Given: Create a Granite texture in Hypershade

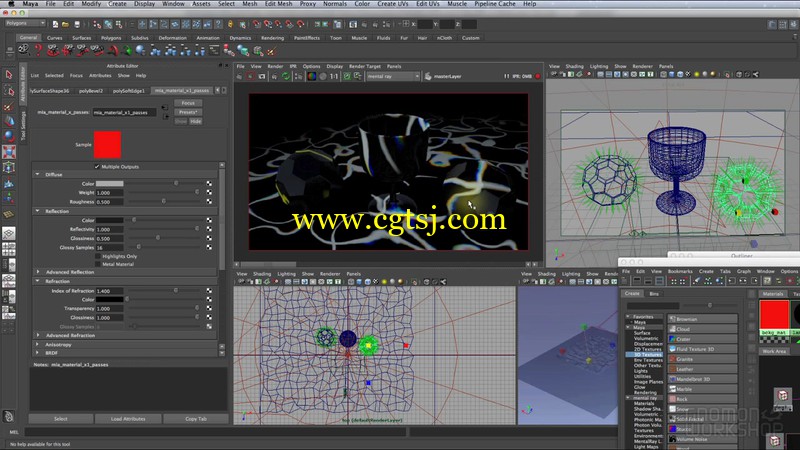Looking at the screenshot, I should point(703,359).
